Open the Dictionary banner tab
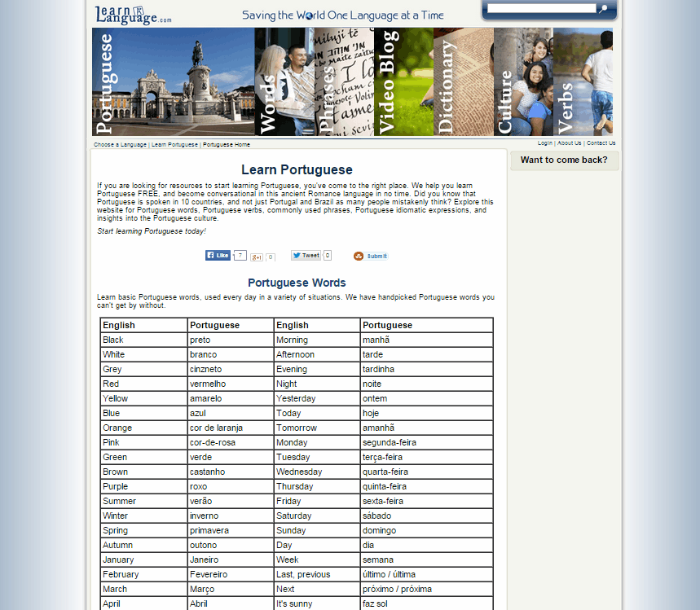Image resolution: width=700 pixels, height=610 pixels. coord(464,81)
